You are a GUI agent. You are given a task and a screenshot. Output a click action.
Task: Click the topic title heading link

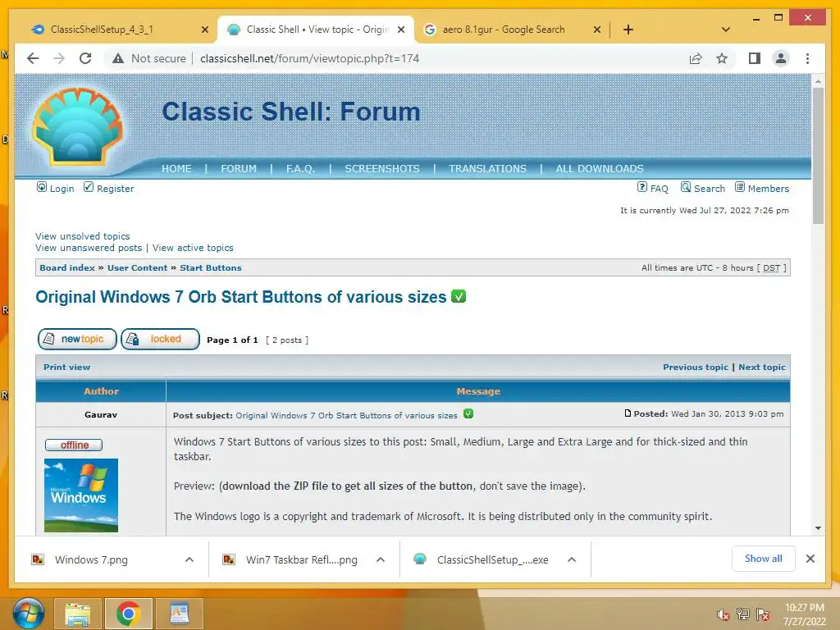[x=241, y=297]
